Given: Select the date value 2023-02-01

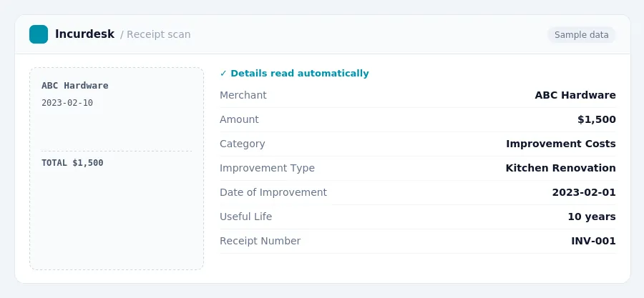Looking at the screenshot, I should (x=584, y=192).
